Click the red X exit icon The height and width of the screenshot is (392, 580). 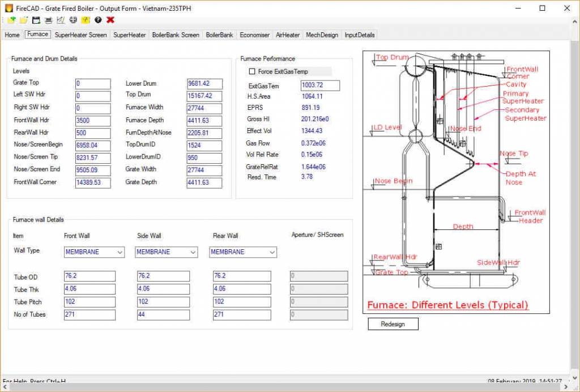(x=110, y=20)
